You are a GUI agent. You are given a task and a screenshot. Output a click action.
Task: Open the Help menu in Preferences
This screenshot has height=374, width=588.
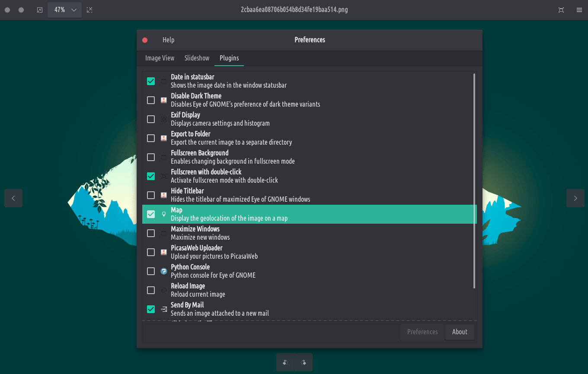168,40
